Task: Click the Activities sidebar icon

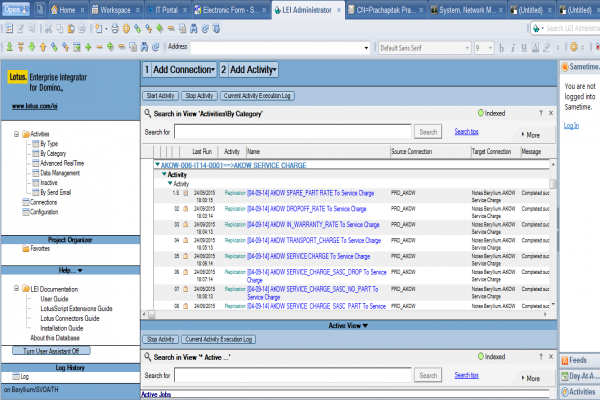Action: [565, 392]
